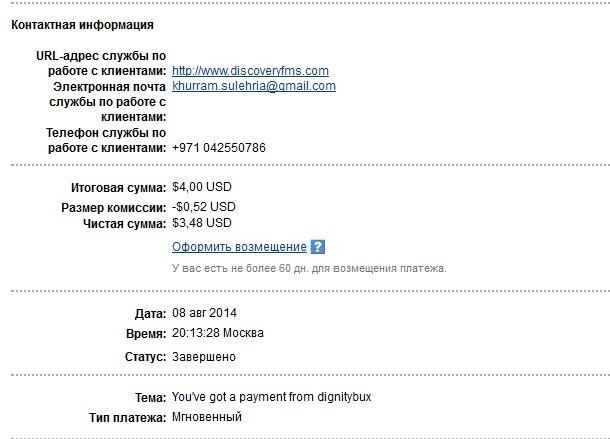
Task: Click the 'Статус:' label
Action: pos(144,356)
